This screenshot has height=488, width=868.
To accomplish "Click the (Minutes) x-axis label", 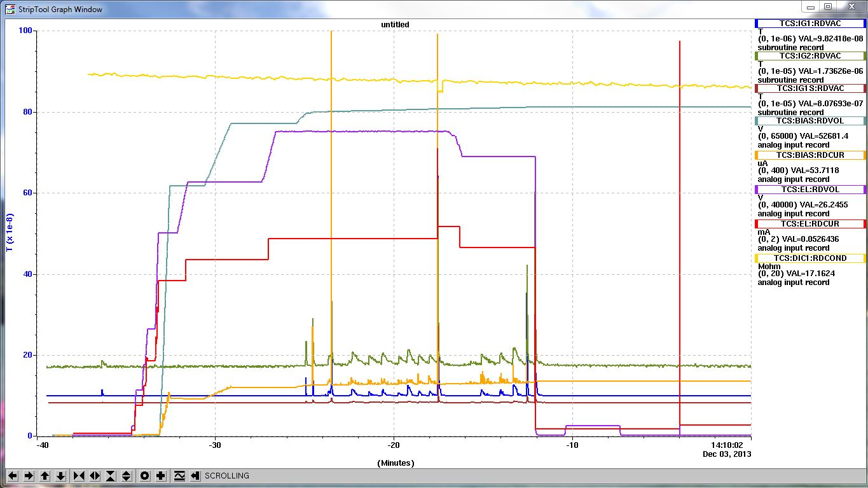I will click(x=396, y=463).
